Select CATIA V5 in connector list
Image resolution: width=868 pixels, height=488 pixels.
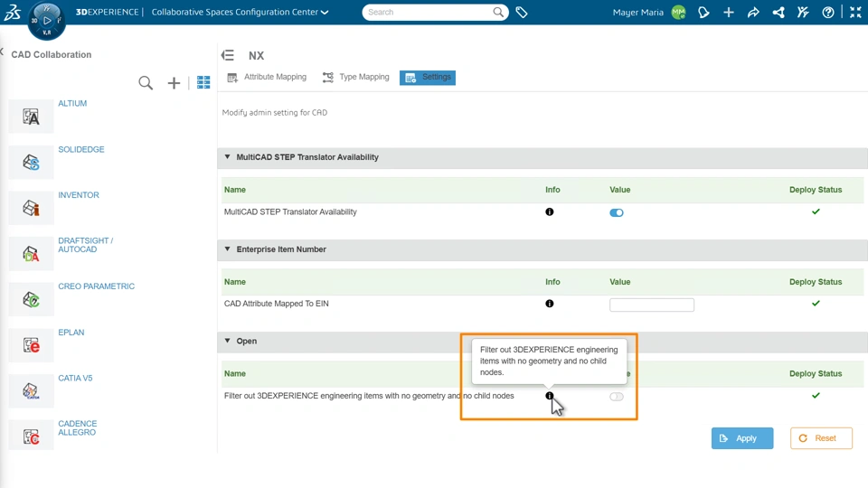click(75, 379)
